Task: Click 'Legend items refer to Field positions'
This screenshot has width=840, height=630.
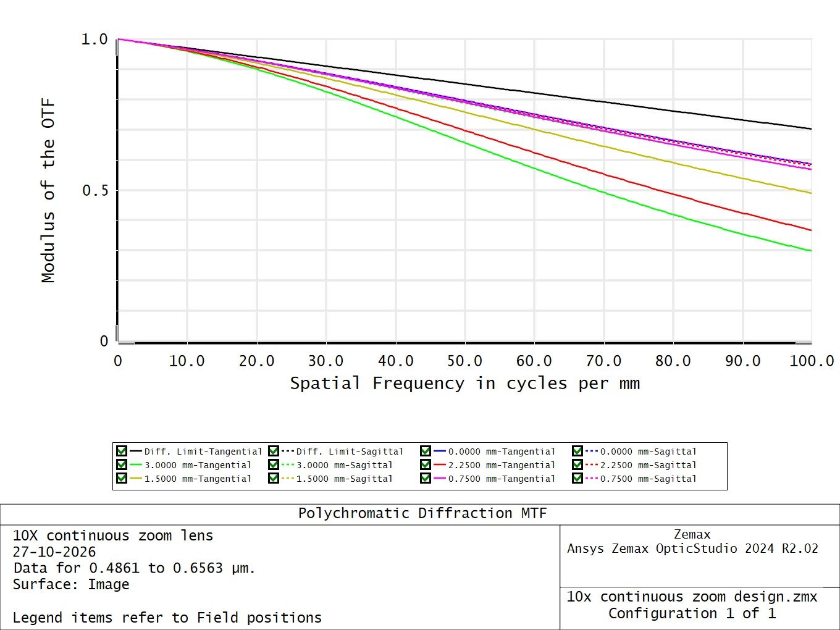Action: (x=167, y=618)
